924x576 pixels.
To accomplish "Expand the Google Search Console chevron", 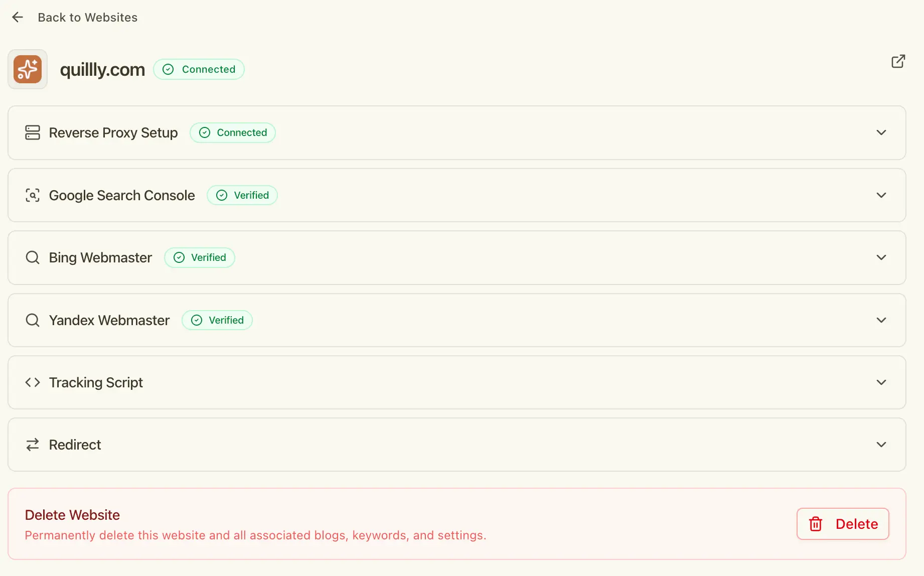I will [x=881, y=195].
